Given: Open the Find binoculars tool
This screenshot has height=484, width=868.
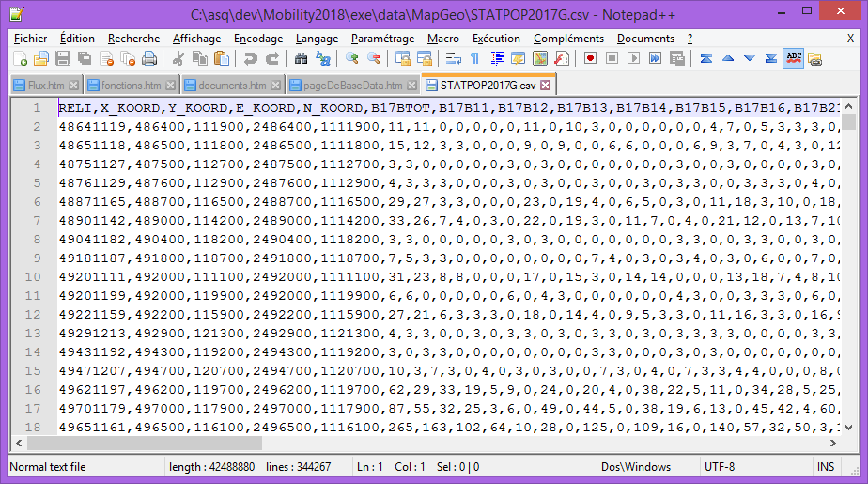Looking at the screenshot, I should click(302, 58).
